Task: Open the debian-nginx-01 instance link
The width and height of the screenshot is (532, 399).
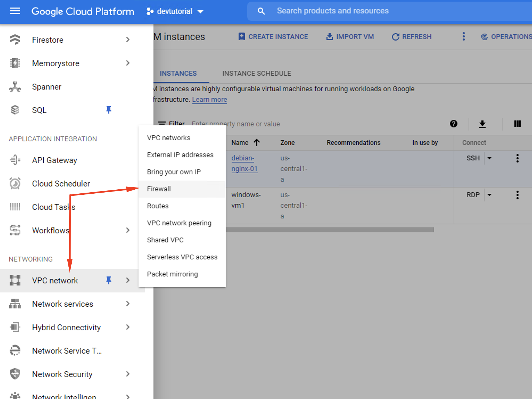Action: coord(244,163)
